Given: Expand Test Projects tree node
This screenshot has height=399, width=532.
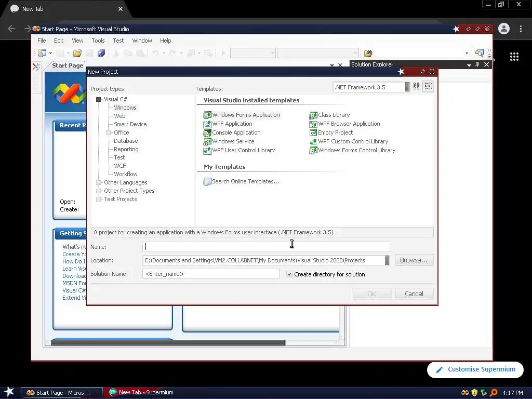Looking at the screenshot, I should point(98,199).
